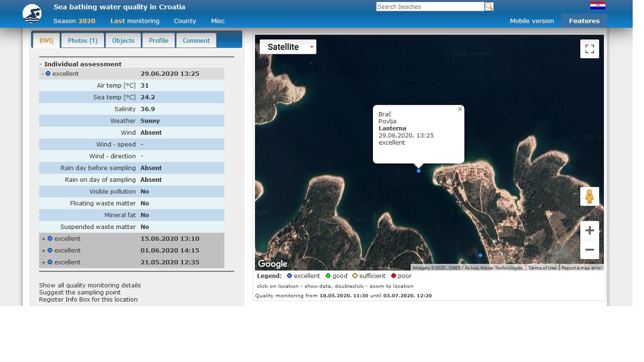Click the Search beaches input field
Image resolution: width=644 pixels, height=362 pixels.
[430, 7]
